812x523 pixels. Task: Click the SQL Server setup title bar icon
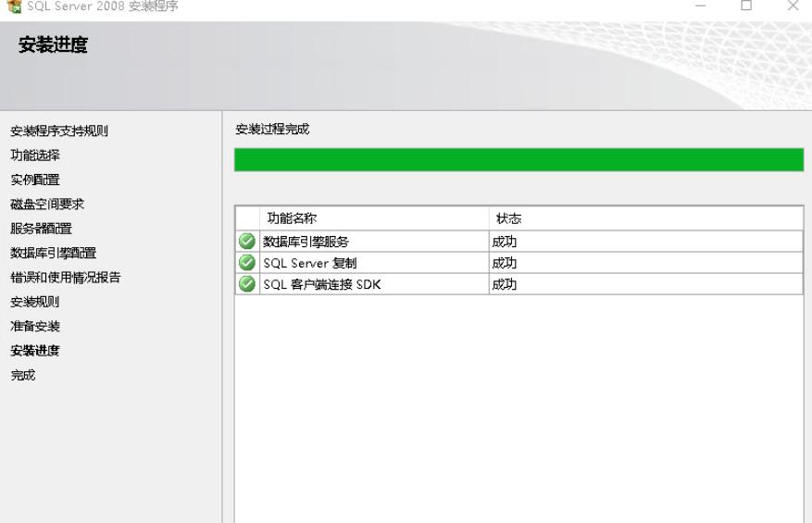tap(15, 6)
